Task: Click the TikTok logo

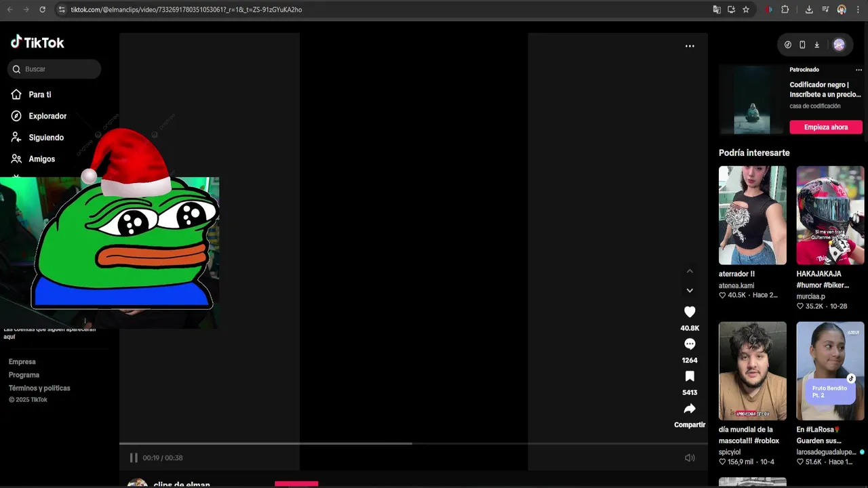Action: pos(37,42)
